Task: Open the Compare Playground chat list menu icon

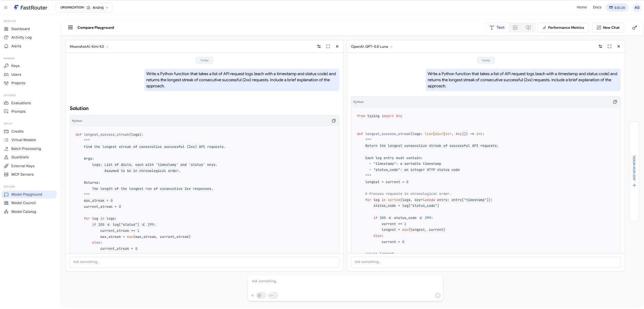Action: (x=70, y=27)
